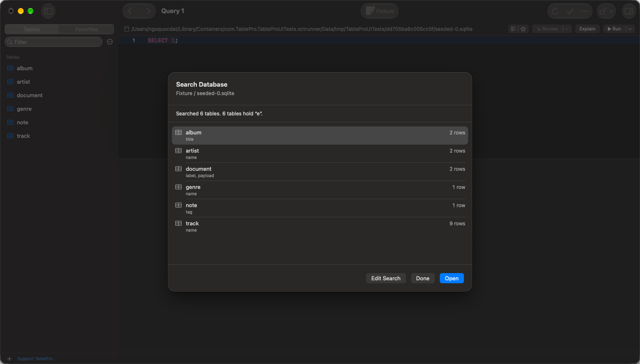Open the three-dot more actions icon
The width and height of the screenshot is (640, 364).
(585, 11)
